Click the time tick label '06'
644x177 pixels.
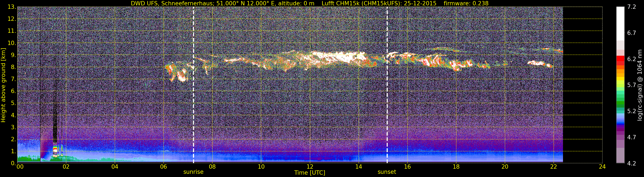pos(164,167)
